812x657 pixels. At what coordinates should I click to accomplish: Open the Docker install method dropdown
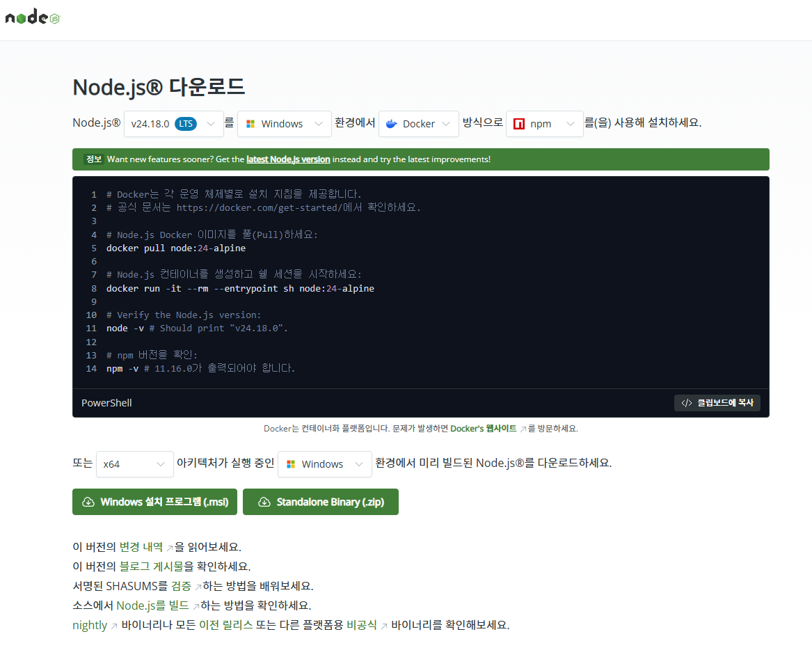(418, 124)
